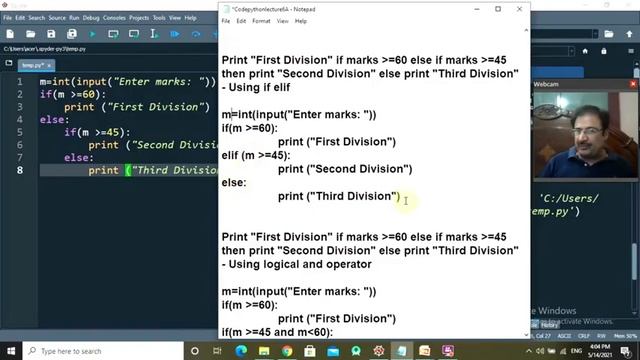Open Spyder Projects menu
Viewport: 640px width, 360px height.
139,18
